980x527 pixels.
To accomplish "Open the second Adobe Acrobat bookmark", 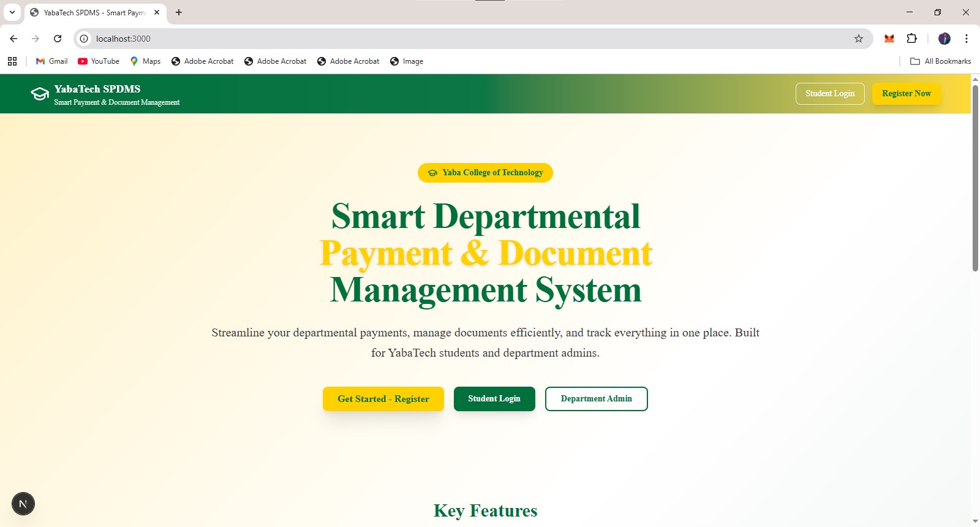I will click(276, 61).
